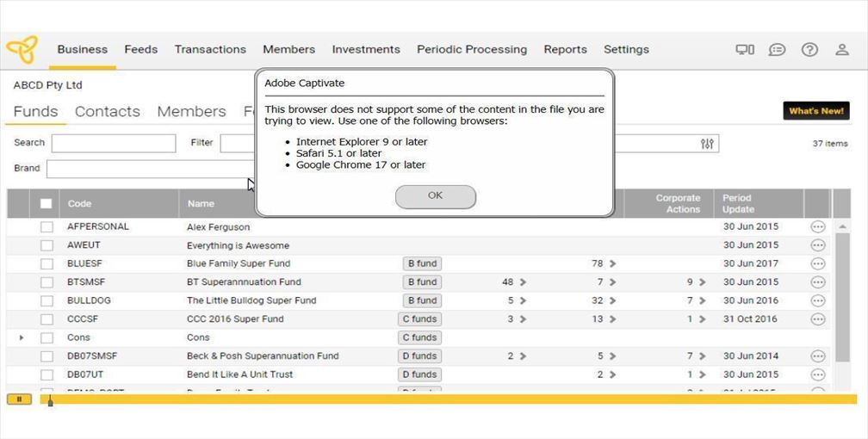Open the Reports menu
Viewport: 868px width, 439px height.
point(565,49)
